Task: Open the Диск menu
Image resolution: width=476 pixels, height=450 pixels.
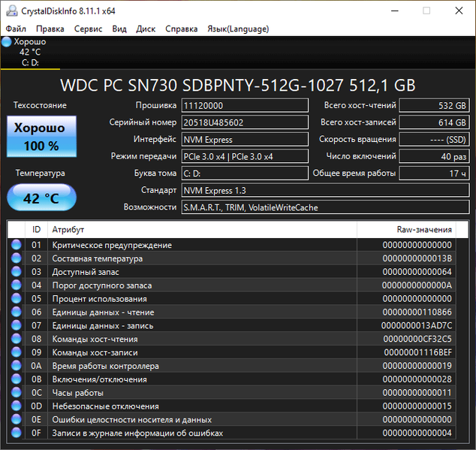Action: pos(146,29)
